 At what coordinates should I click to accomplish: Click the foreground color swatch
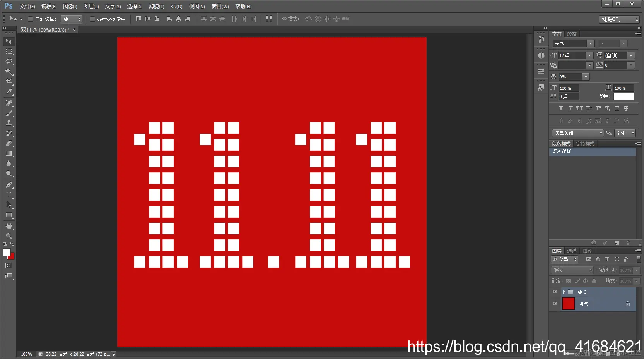point(7,252)
